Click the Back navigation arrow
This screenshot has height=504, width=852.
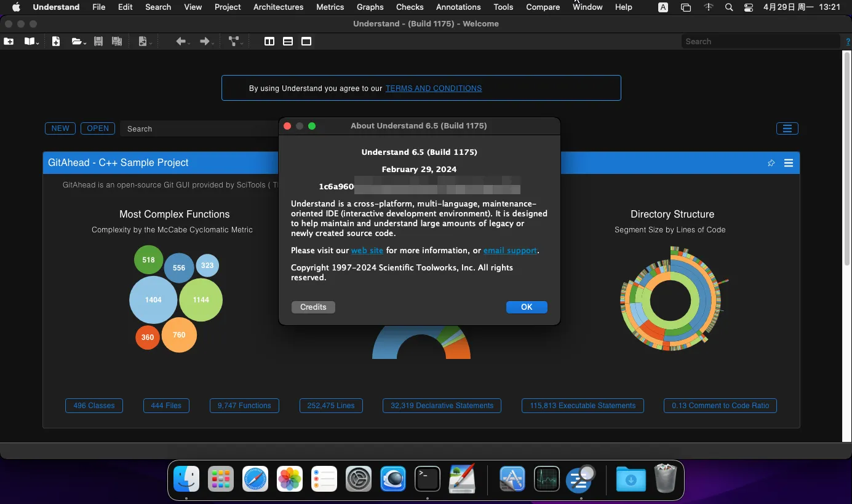[x=182, y=41]
